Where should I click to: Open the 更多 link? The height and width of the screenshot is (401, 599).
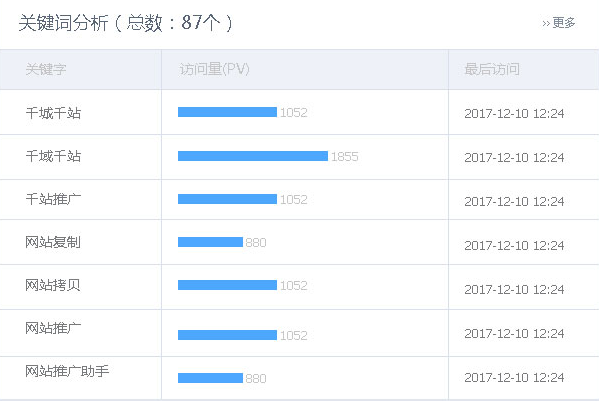pyautogui.click(x=563, y=23)
